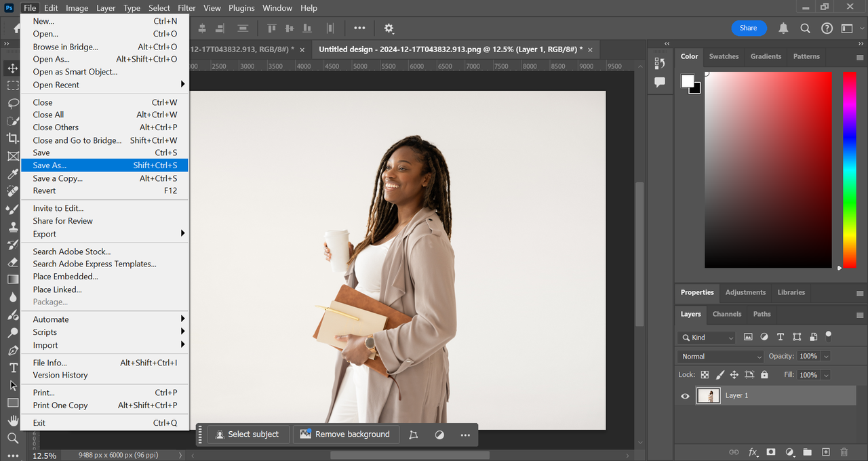The height and width of the screenshot is (461, 868).
Task: Select the Spot Healing Brush tool
Action: pos(13,191)
